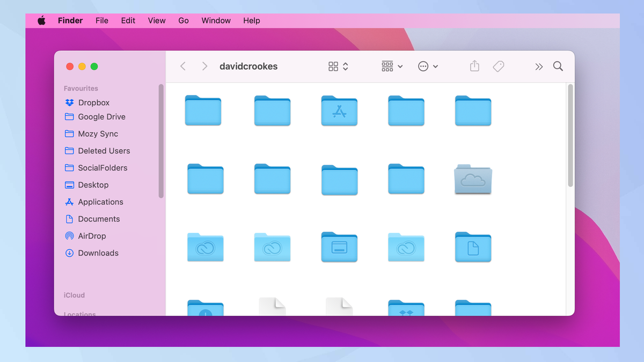Open search with the magnifying glass icon
The height and width of the screenshot is (362, 644).
click(558, 66)
